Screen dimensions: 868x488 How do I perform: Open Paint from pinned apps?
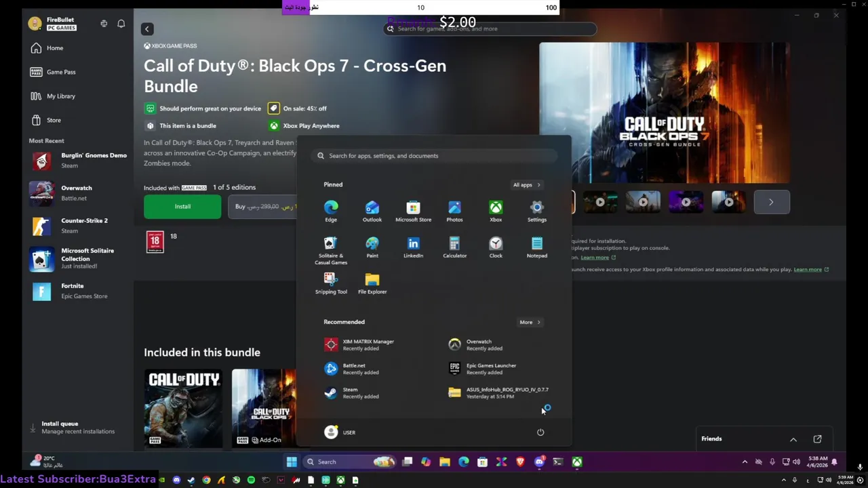tap(372, 247)
